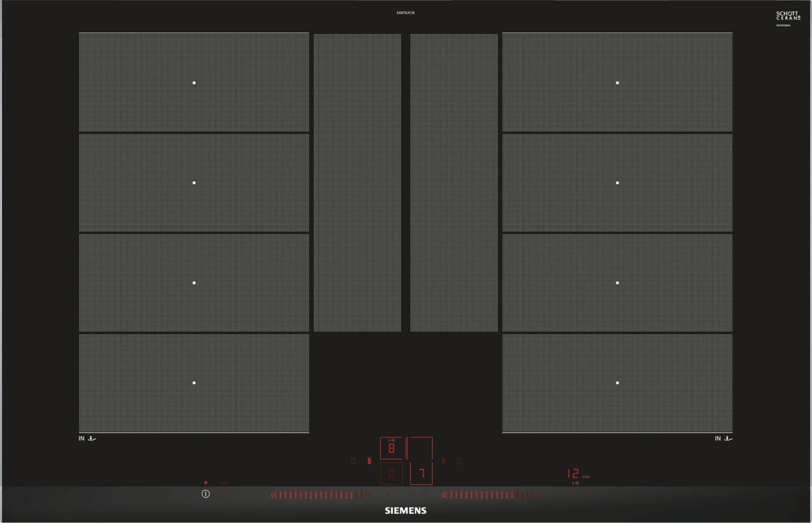The height and width of the screenshot is (523, 812).
Task: Touch the dim childproof lock sensor beside power switch
Action: click(x=223, y=495)
